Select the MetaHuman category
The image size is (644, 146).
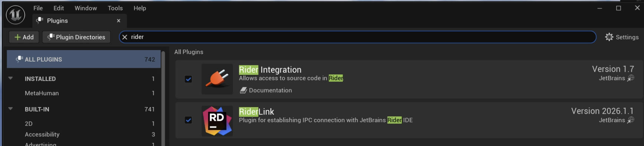point(84,93)
